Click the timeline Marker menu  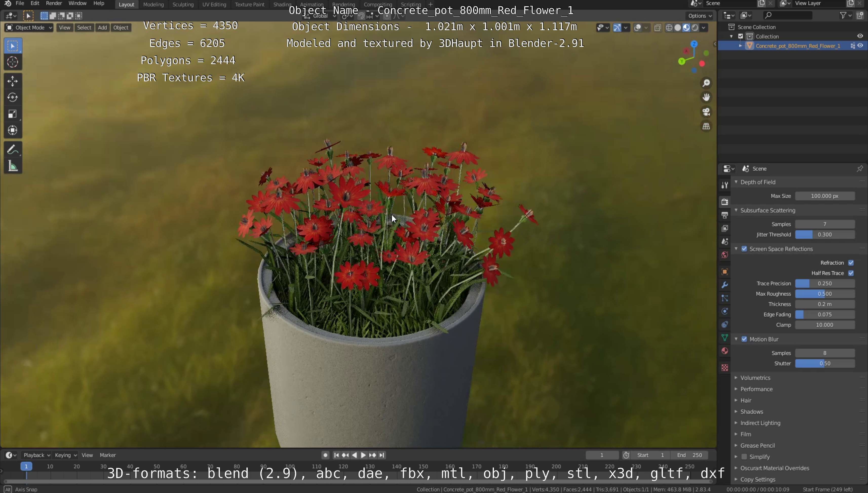tap(108, 455)
